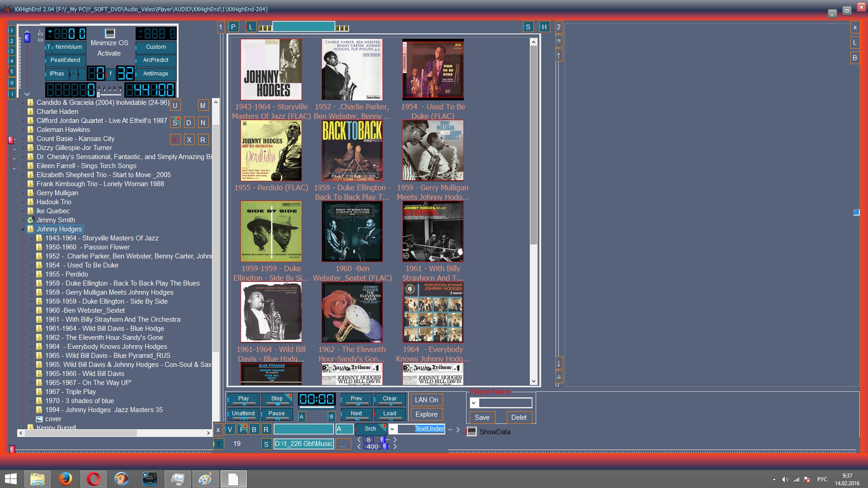The width and height of the screenshot is (868, 488).
Task: Expand the Charlie Haden folder
Action: point(23,112)
